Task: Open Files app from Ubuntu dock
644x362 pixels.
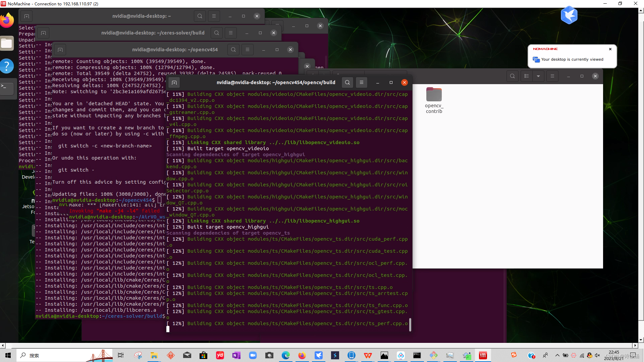Action: (7, 43)
